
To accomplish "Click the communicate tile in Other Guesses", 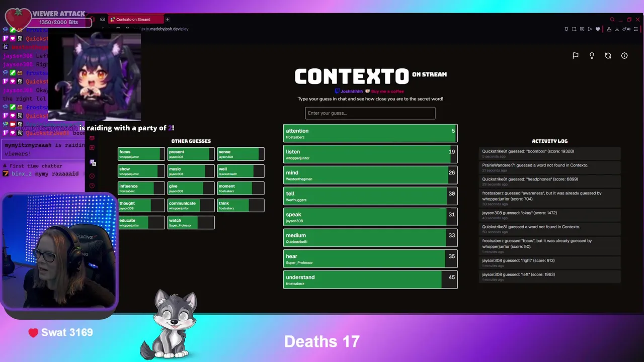I will pos(191,205).
